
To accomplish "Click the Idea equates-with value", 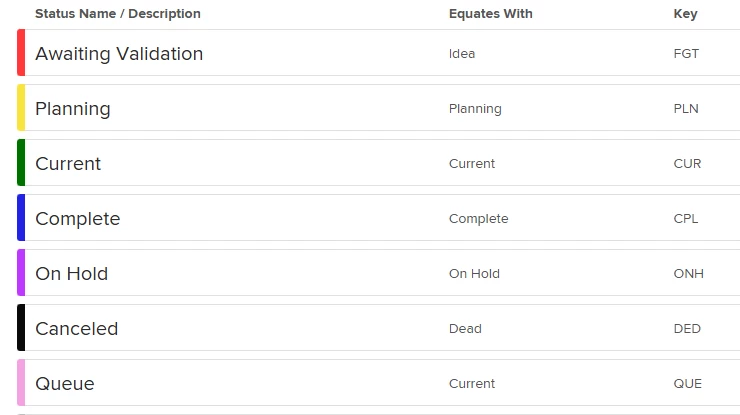I will point(462,54).
